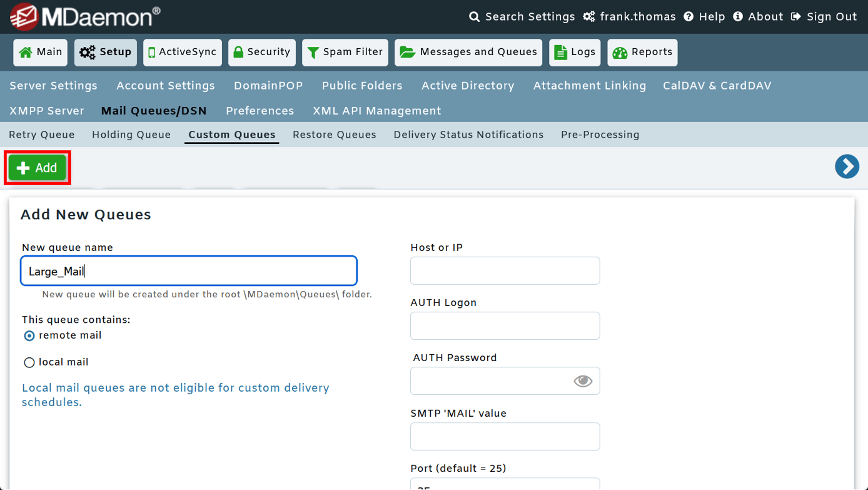Select the remote mail radio button
The width and height of the screenshot is (868, 490).
point(29,335)
